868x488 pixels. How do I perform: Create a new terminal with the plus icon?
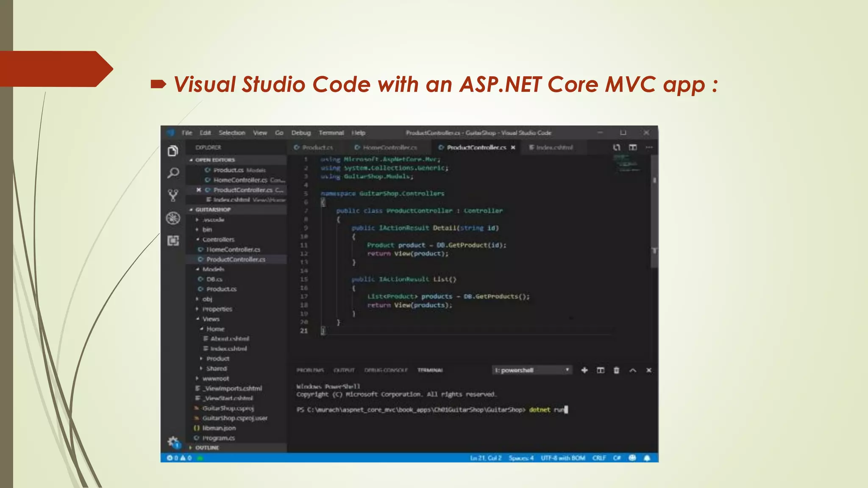(x=585, y=370)
